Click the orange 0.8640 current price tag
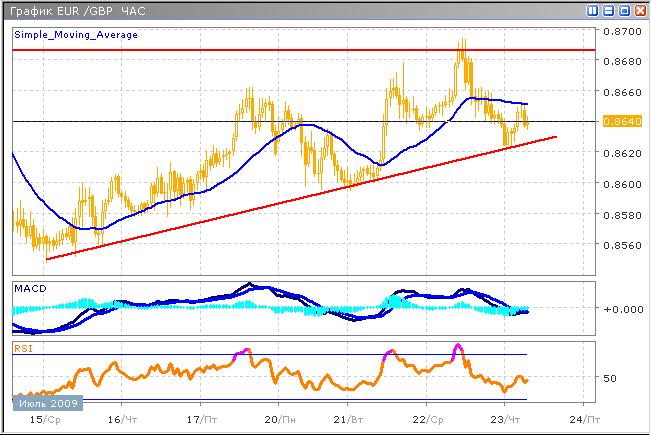Viewport: 651px width, 435px height. (616, 122)
